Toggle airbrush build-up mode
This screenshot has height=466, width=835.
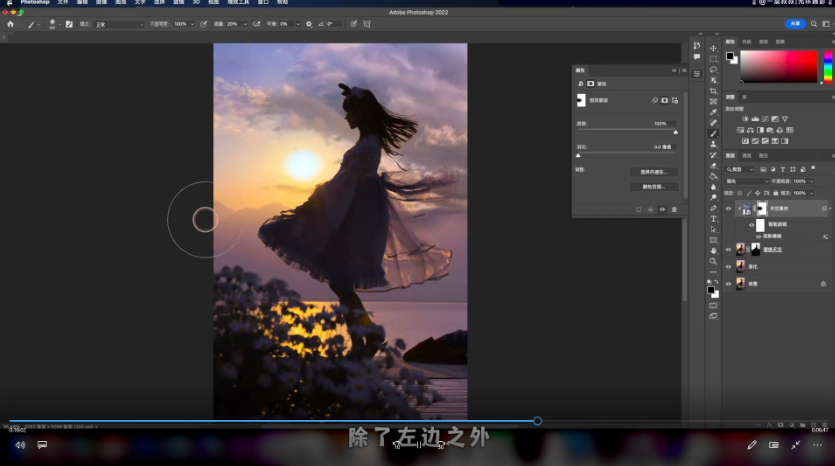[257, 24]
